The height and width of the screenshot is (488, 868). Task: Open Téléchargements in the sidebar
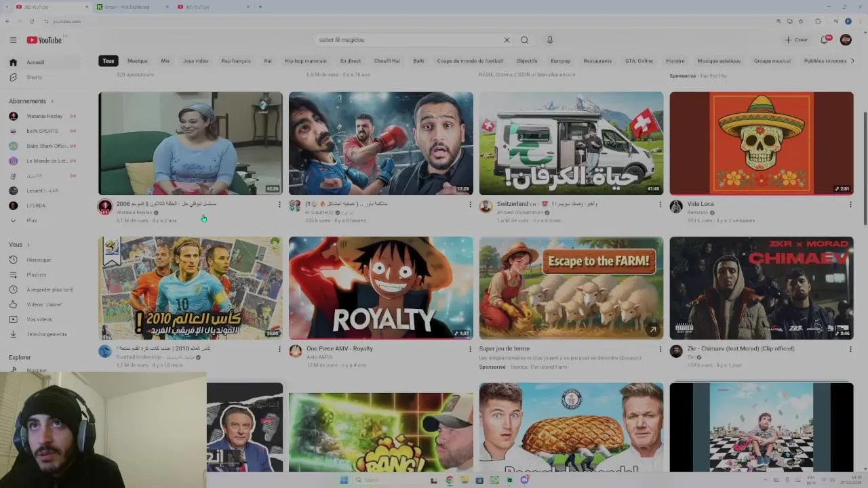[x=44, y=334]
